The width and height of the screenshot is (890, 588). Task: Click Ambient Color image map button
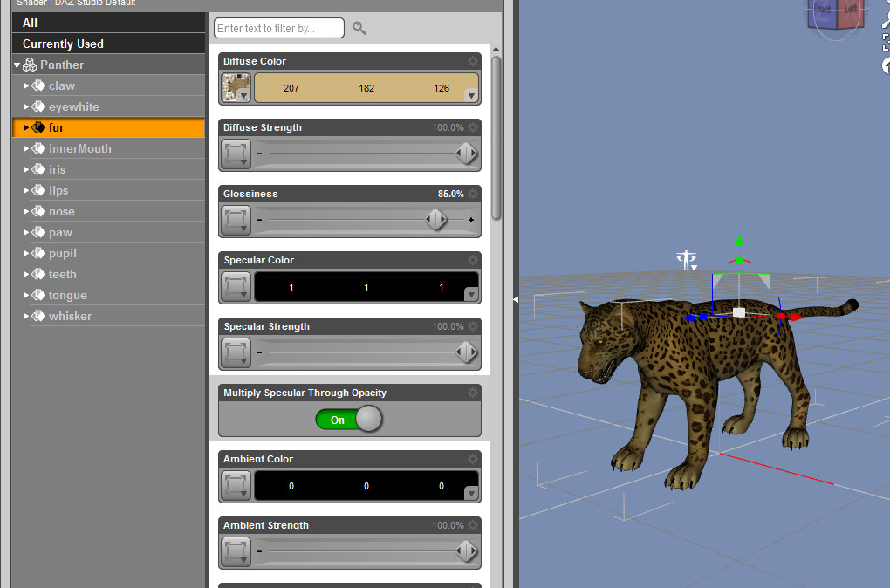(236, 486)
